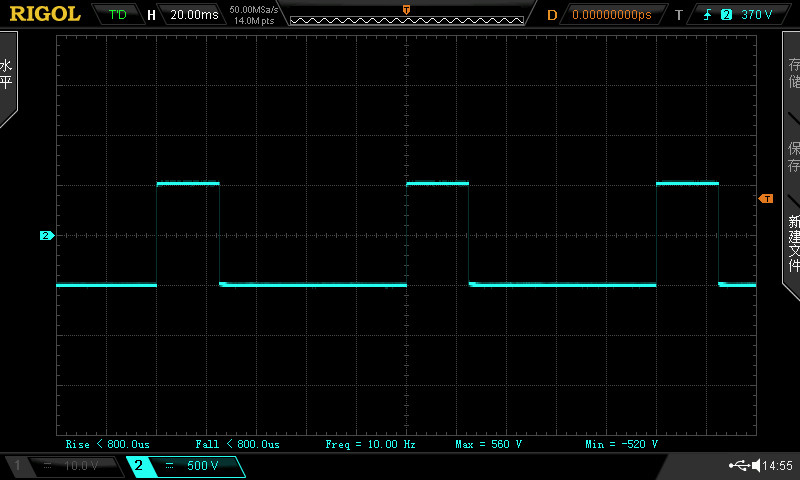Click the waveform memory overview bar

[x=406, y=18]
